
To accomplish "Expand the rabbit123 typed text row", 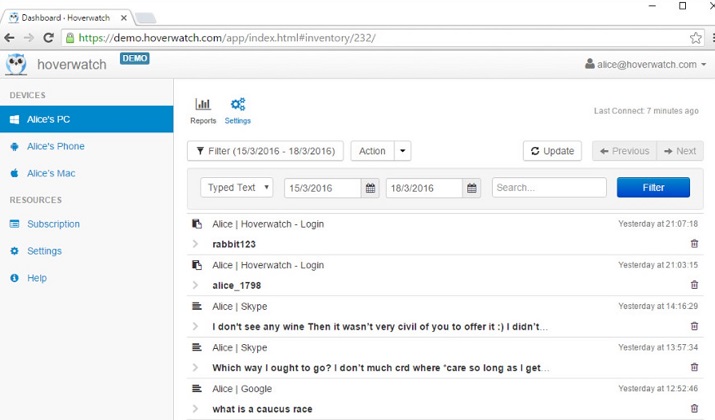I will (x=196, y=244).
